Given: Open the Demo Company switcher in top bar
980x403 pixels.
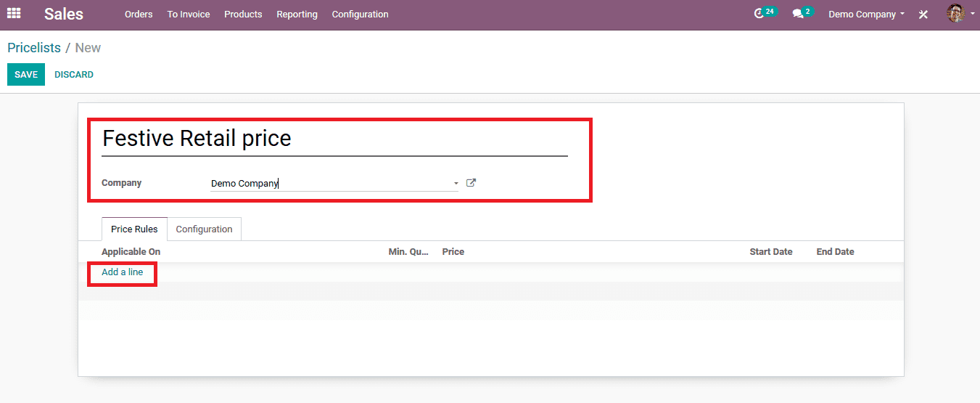Looking at the screenshot, I should (x=866, y=15).
